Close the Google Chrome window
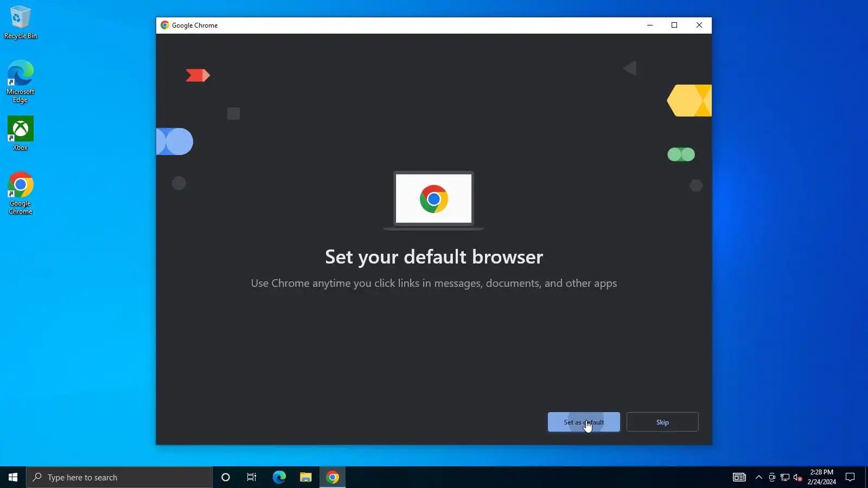 699,25
